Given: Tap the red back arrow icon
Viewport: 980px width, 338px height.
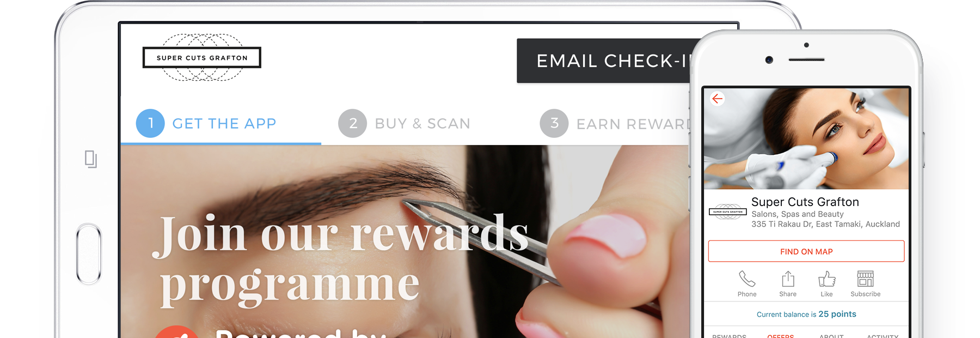Looking at the screenshot, I should point(717,99).
